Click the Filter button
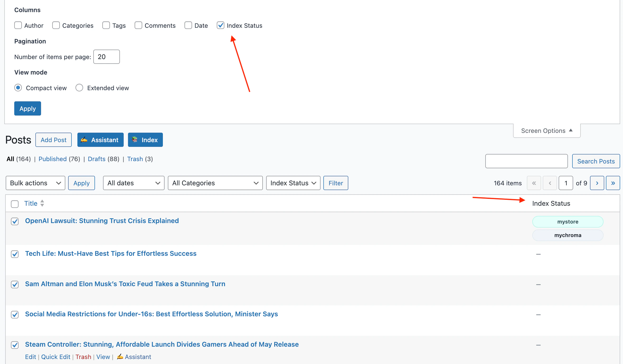This screenshot has height=364, width=623. tap(335, 183)
